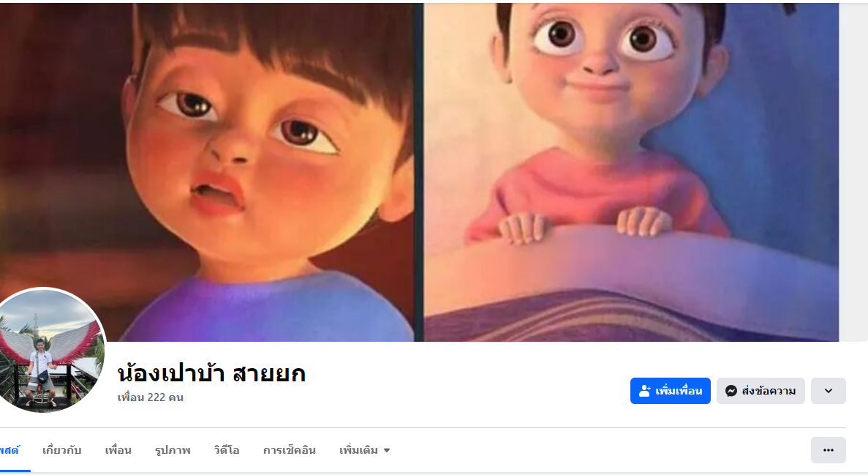Screen dimensions: 868x475
Task: Add friend with เพิ่มเพื่อน button
Action: (671, 391)
